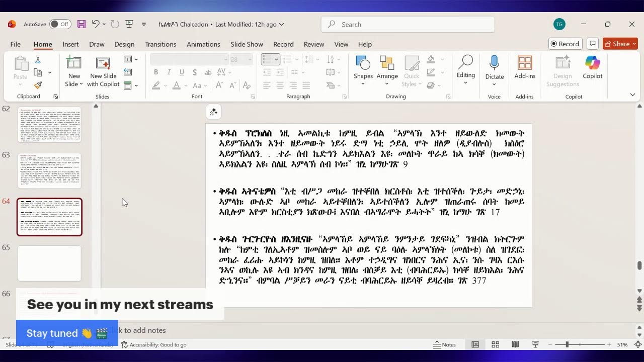Toggle Normal view in status bar
Viewport: 644px width, 362px height.
475,344
